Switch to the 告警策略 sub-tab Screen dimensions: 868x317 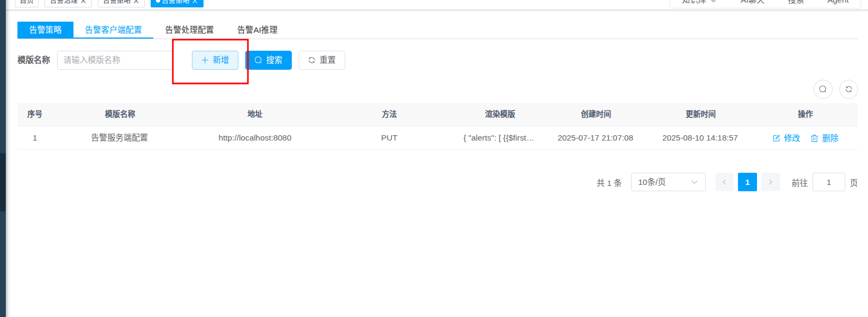click(x=45, y=30)
